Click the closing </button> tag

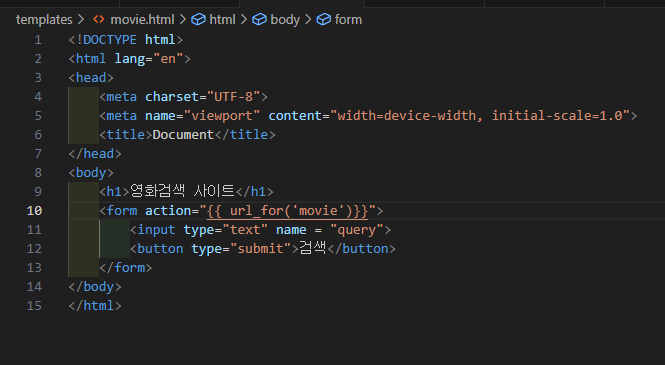click(x=362, y=248)
